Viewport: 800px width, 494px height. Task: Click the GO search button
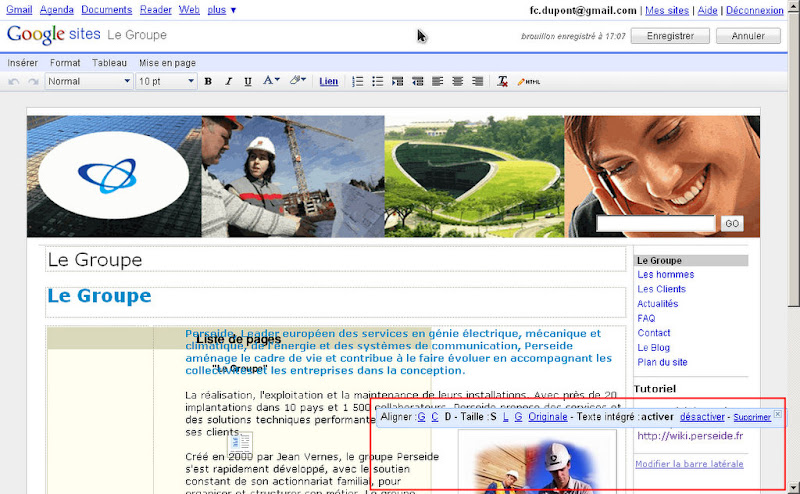[x=732, y=224]
